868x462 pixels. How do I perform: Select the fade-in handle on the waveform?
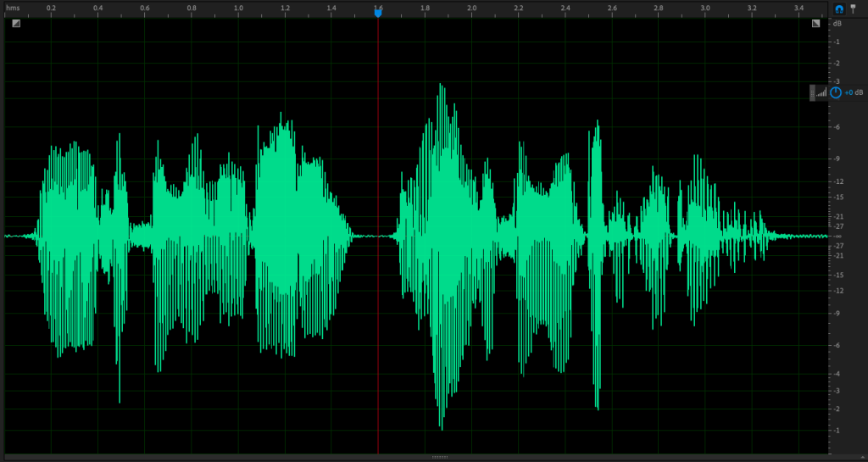pos(16,23)
